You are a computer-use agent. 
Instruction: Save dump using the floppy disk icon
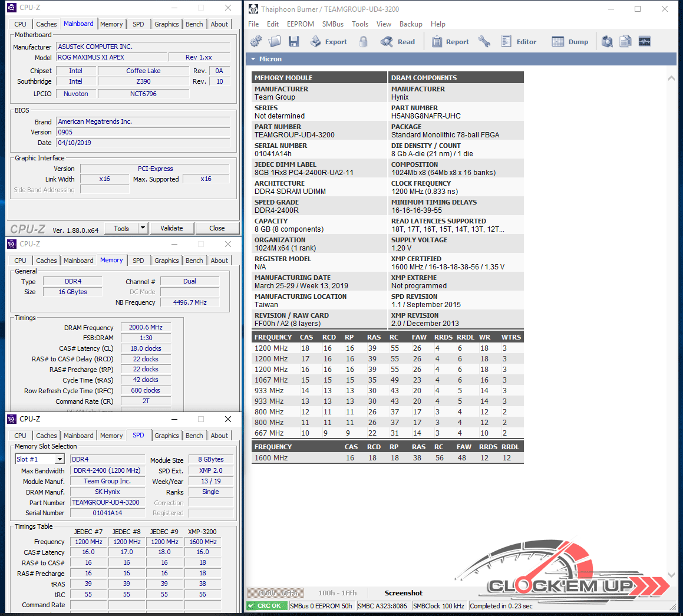(293, 41)
